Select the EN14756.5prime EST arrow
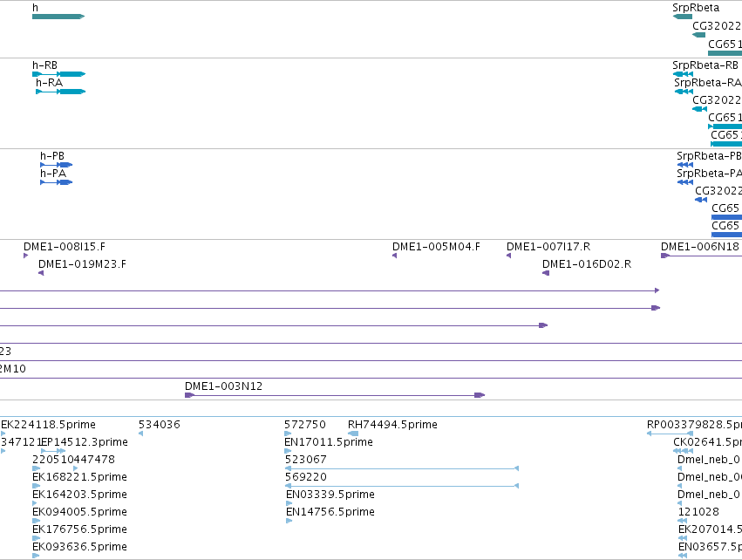This screenshot has height=560, width=742. [x=289, y=521]
